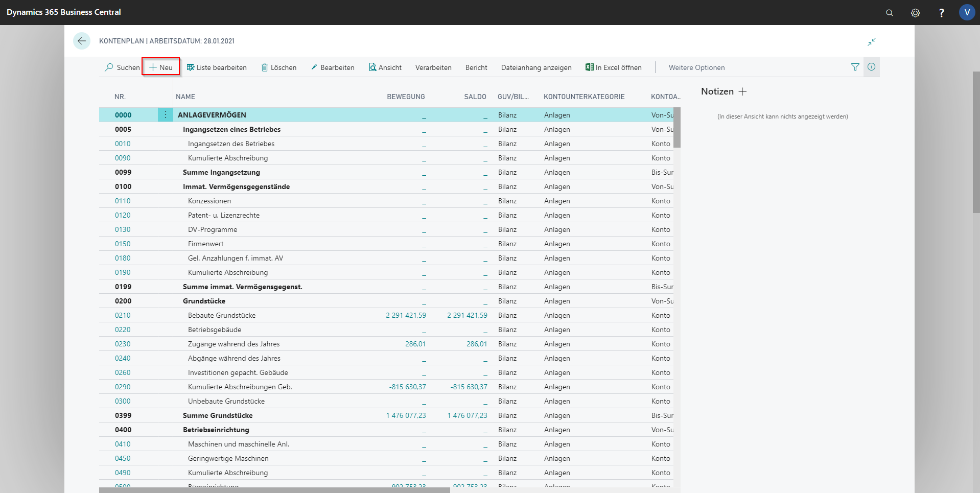Create a new account with Neu
Viewport: 980px width, 493px height.
pos(161,67)
